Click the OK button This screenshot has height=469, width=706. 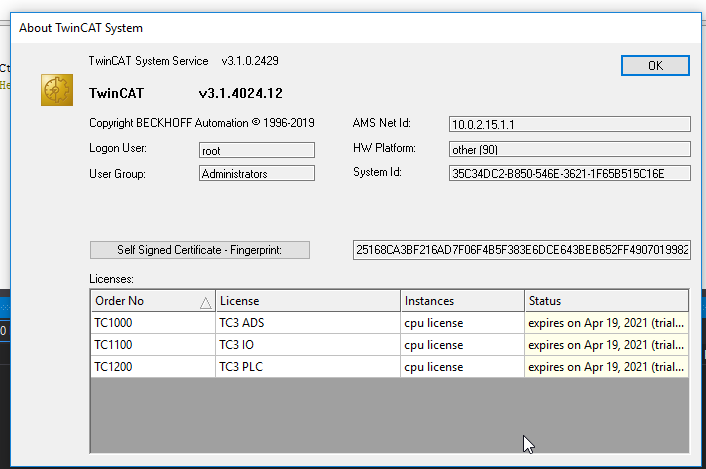coord(655,66)
